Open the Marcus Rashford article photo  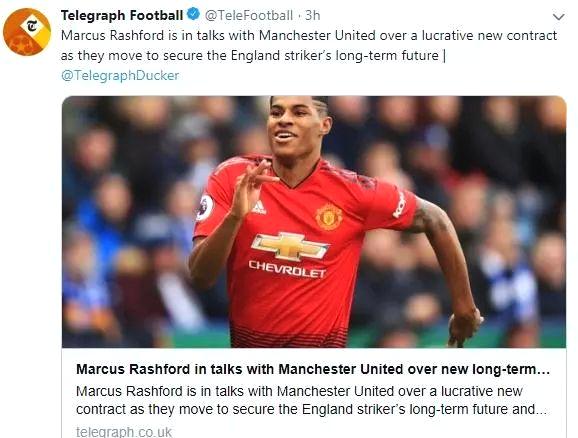(x=314, y=222)
